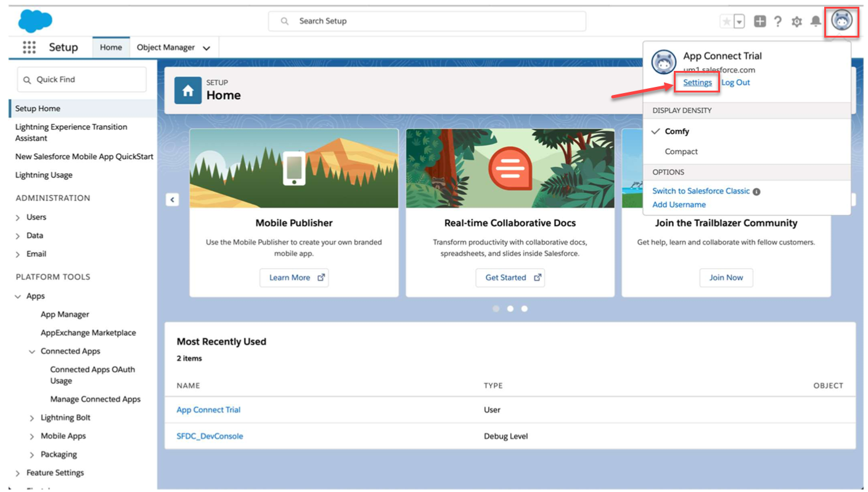Expand the Users tree section
868x492 pixels.
(x=18, y=218)
